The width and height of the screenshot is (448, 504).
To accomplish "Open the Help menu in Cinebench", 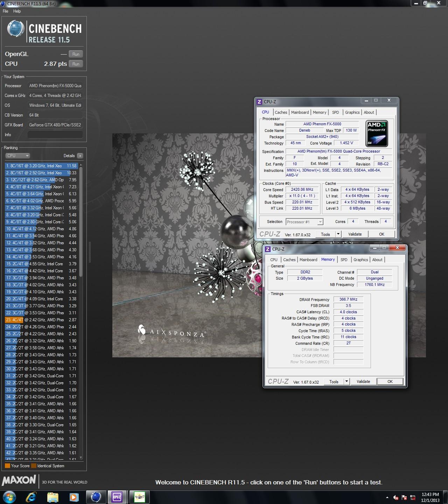I will click(x=17, y=11).
